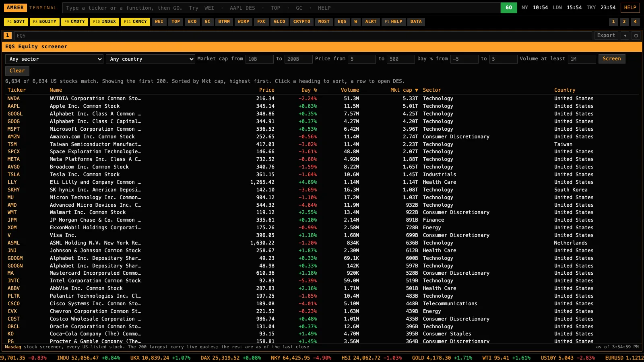Open the WIRP shortcut in the toolbar
The width and height of the screenshot is (644, 362).
point(244,22)
